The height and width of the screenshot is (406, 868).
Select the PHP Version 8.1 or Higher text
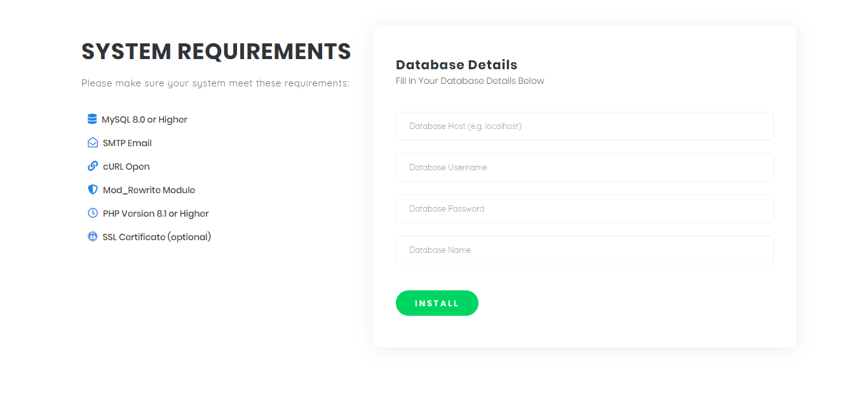click(x=156, y=213)
